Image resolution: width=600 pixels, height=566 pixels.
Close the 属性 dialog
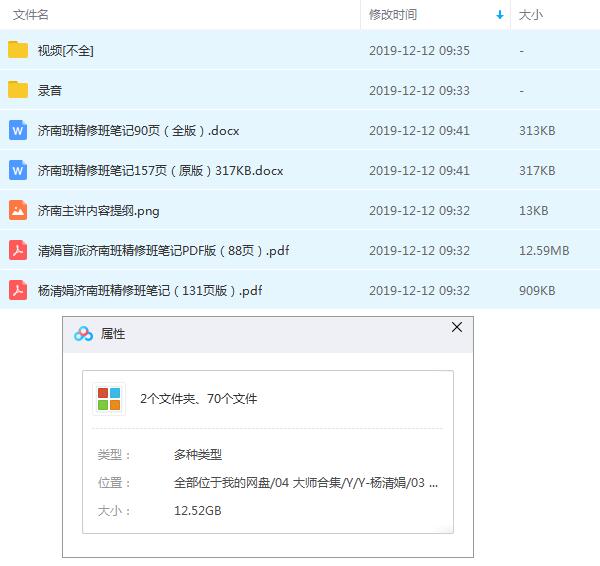click(457, 327)
